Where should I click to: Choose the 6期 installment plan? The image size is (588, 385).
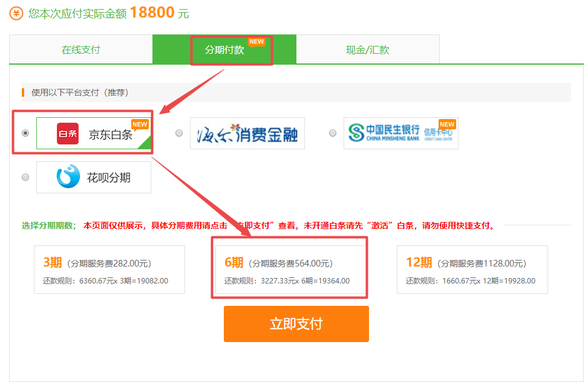tap(290, 270)
